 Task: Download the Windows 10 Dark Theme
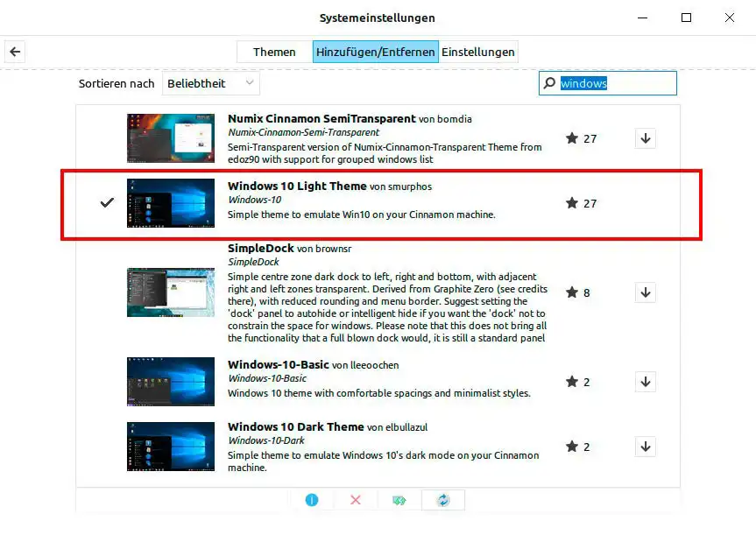[646, 447]
